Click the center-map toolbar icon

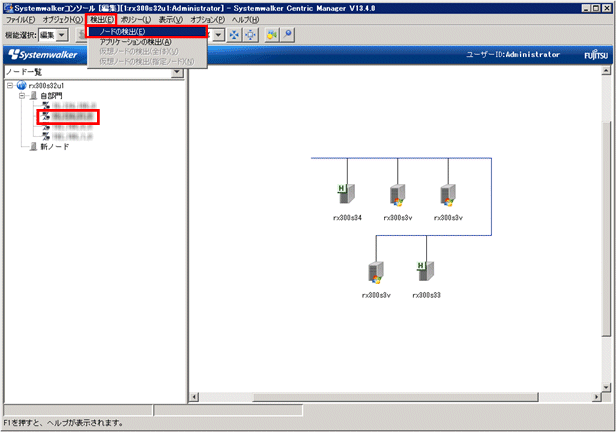click(250, 35)
